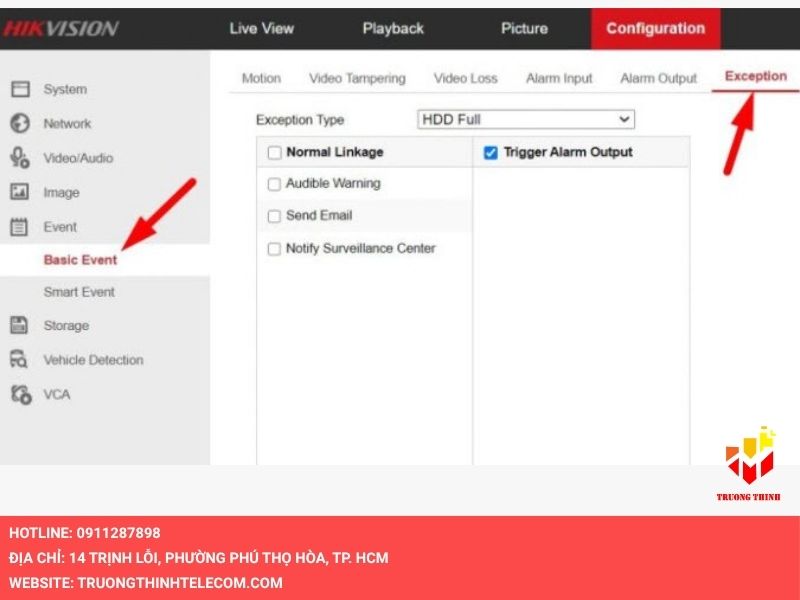Collapse the Event section label
The width and height of the screenshot is (800, 600).
coord(60,227)
